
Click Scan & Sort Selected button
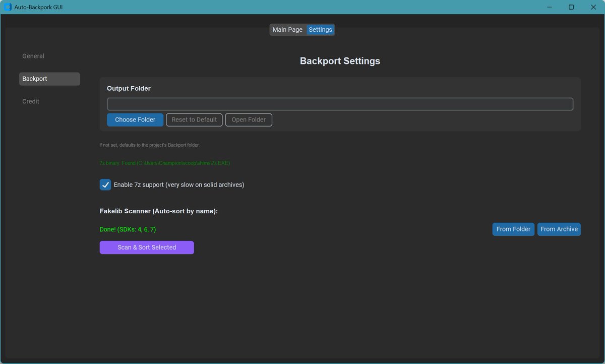pos(147,248)
